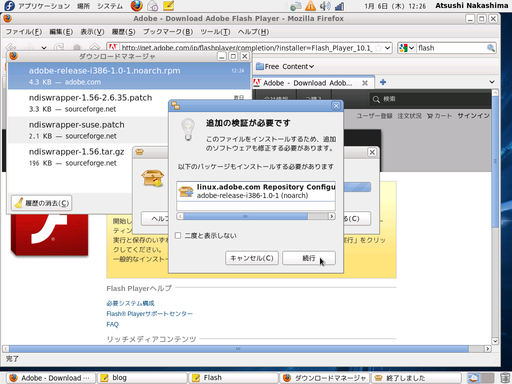Open the volume speaker tray icon
The image size is (512, 384).
pos(325,6)
